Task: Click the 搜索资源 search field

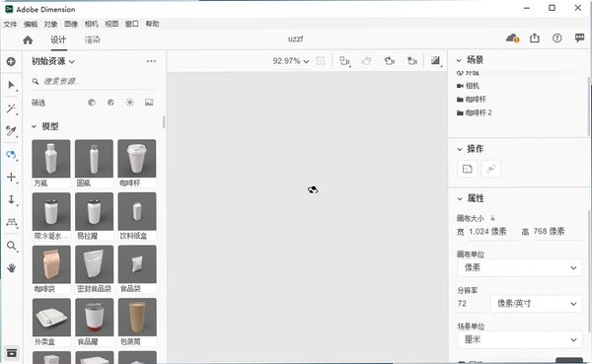Action: (94, 81)
